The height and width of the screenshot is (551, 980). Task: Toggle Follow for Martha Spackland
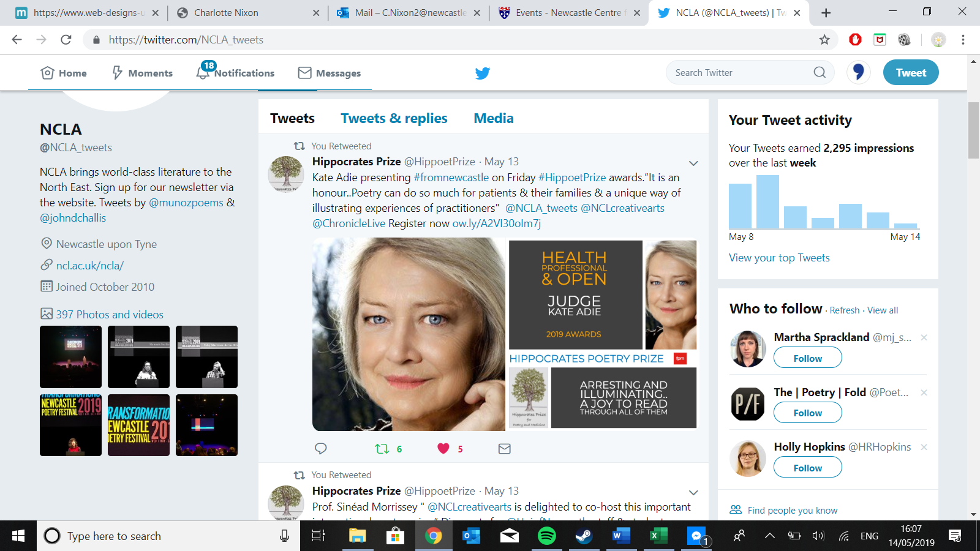point(807,358)
